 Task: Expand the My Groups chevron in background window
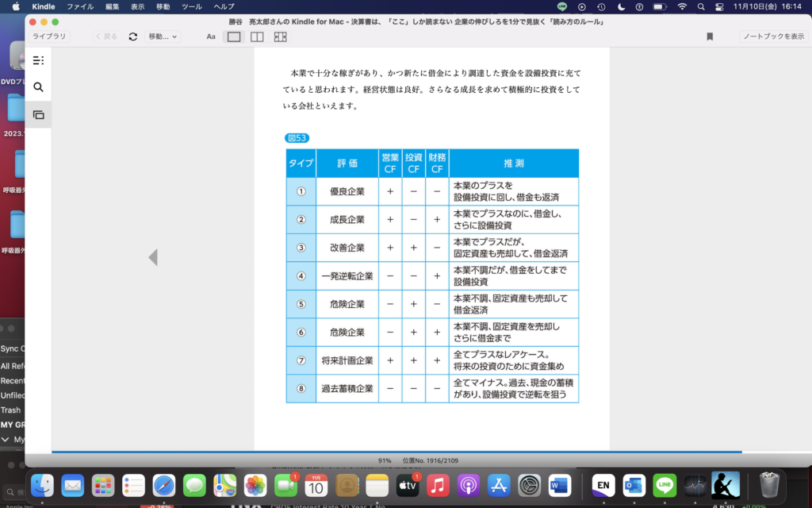pyautogui.click(x=5, y=439)
